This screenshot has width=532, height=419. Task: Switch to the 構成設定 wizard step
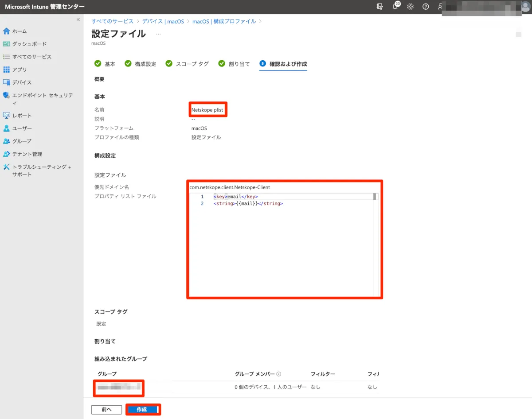pyautogui.click(x=140, y=64)
